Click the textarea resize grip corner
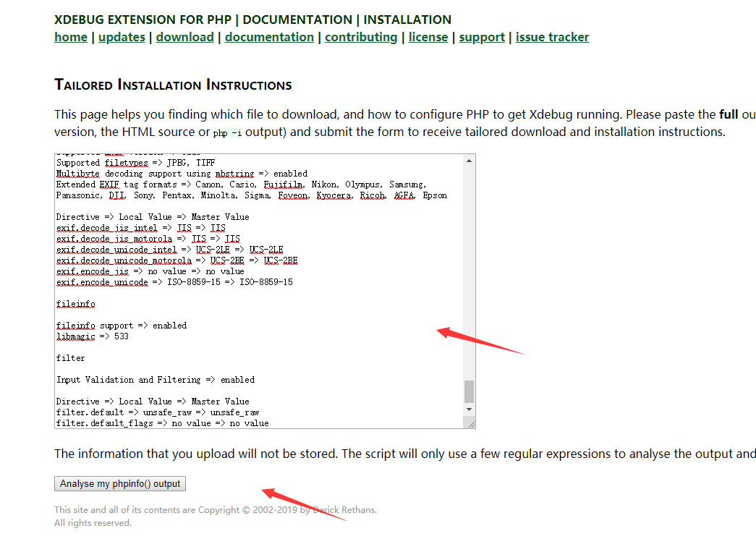Viewport: 756px width, 552px height. (471, 424)
